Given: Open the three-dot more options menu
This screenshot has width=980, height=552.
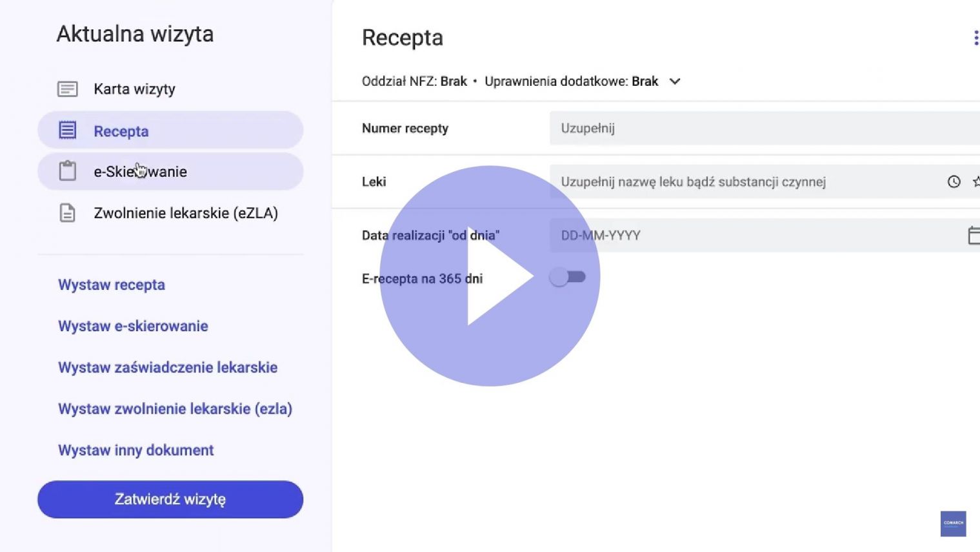Looking at the screenshot, I should 975,38.
